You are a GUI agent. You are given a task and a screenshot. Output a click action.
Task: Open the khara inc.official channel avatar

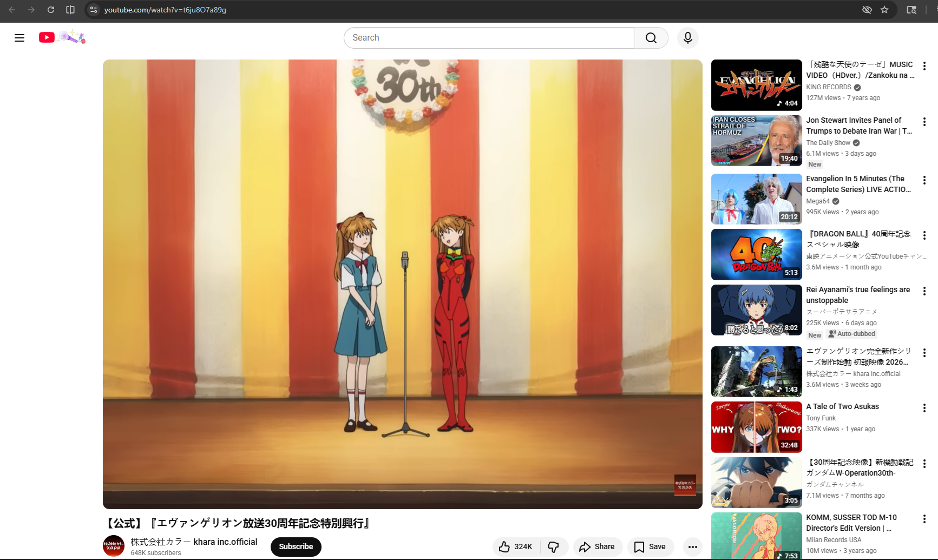(114, 546)
